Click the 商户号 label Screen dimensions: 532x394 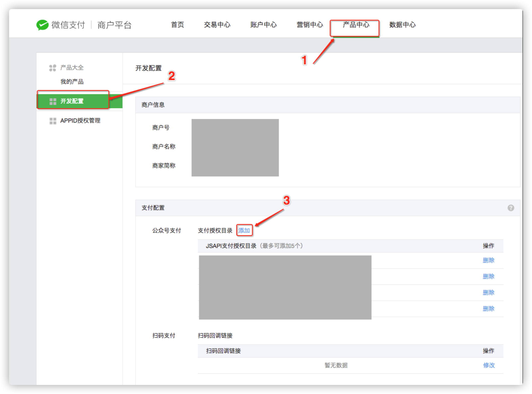click(161, 127)
